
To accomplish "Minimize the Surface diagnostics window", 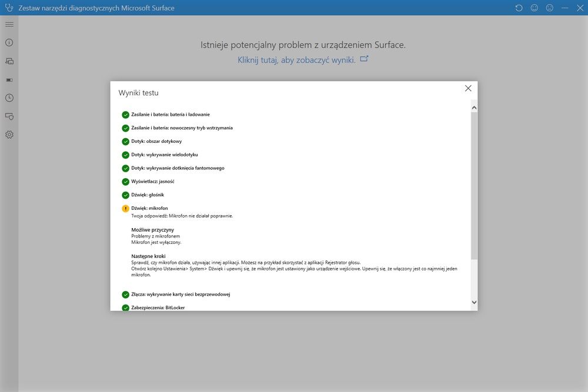I will pyautogui.click(x=564, y=8).
